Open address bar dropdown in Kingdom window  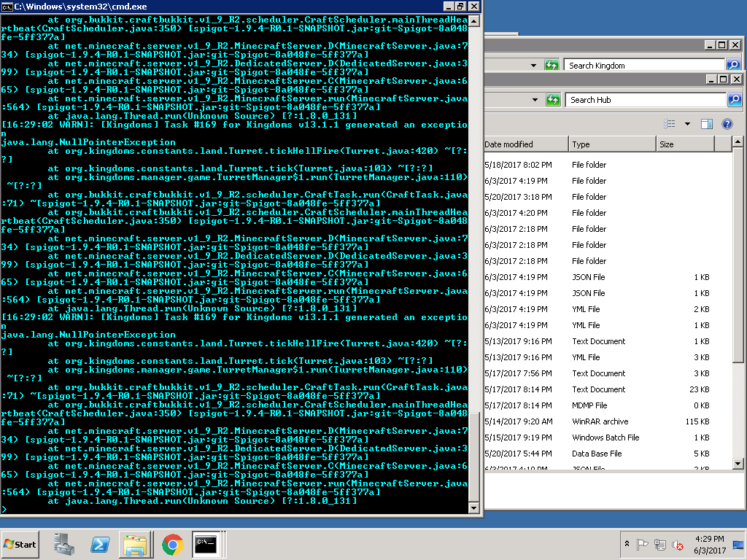pyautogui.click(x=533, y=65)
